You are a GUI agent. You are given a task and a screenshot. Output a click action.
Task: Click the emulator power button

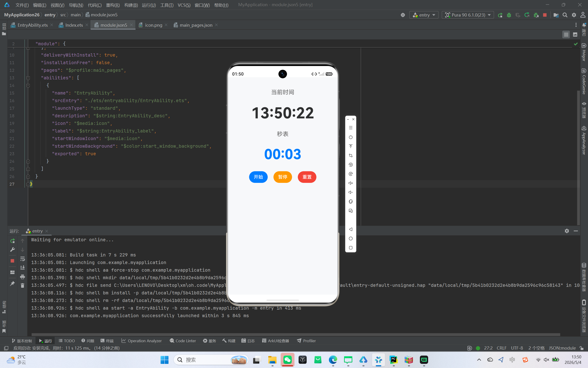351,137
